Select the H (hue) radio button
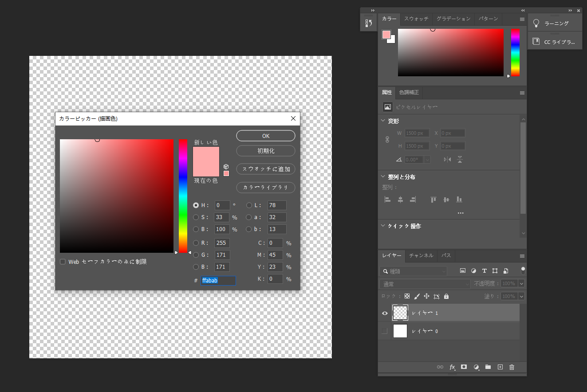This screenshot has height=392, width=587. point(196,205)
